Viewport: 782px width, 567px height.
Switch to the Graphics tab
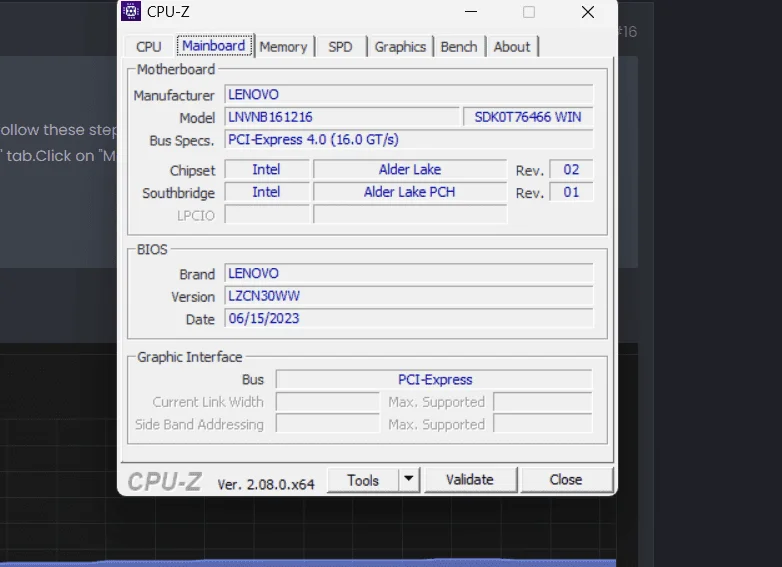400,47
